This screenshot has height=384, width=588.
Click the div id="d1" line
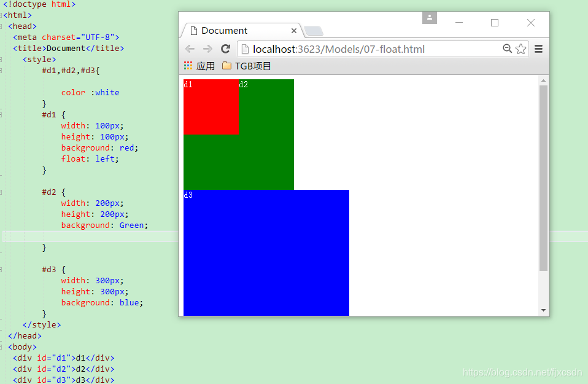coord(64,358)
